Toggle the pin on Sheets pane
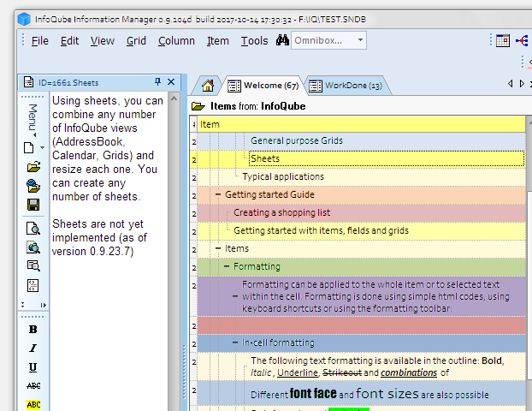Screen dimensions: 532x411 (157, 81)
